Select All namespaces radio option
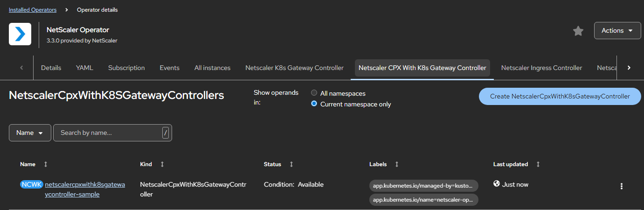 tap(314, 93)
